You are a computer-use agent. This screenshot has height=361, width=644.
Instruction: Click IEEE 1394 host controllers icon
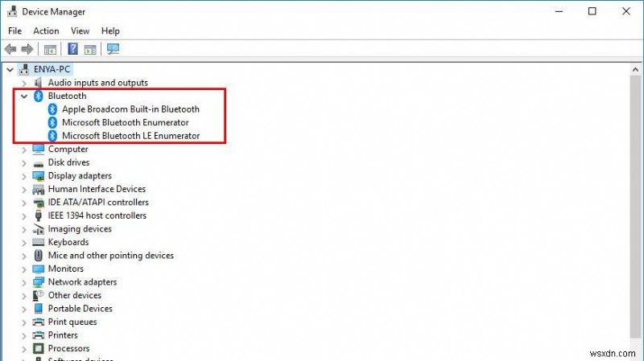38,215
